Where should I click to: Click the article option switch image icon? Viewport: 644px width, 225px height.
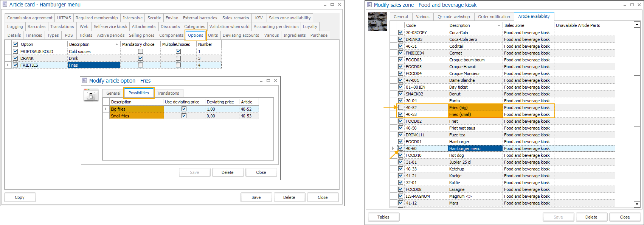91,95
